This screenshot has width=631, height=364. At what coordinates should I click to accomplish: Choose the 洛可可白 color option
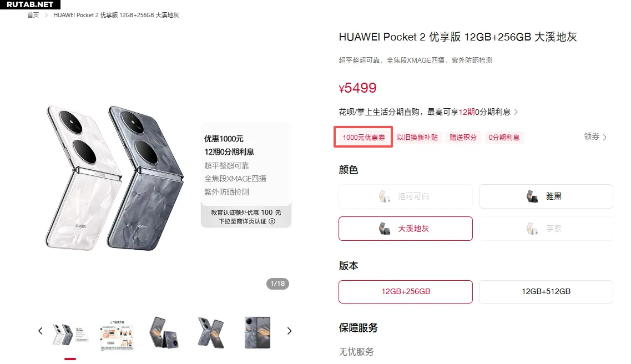406,196
